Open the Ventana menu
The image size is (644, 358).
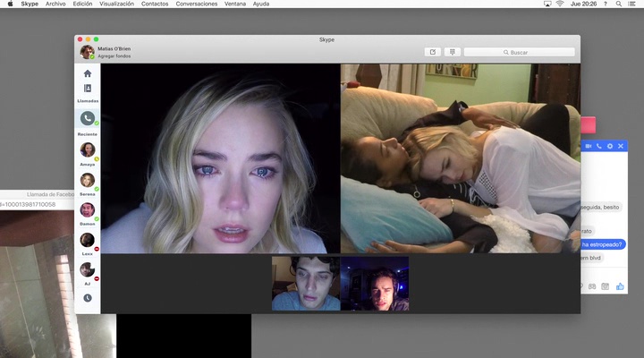(235, 4)
